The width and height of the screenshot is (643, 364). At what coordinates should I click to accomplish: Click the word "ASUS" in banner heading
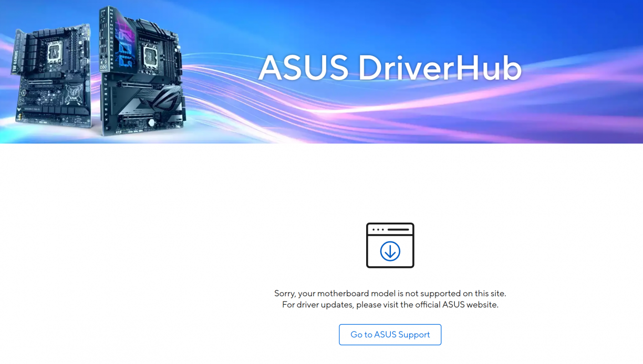303,68
